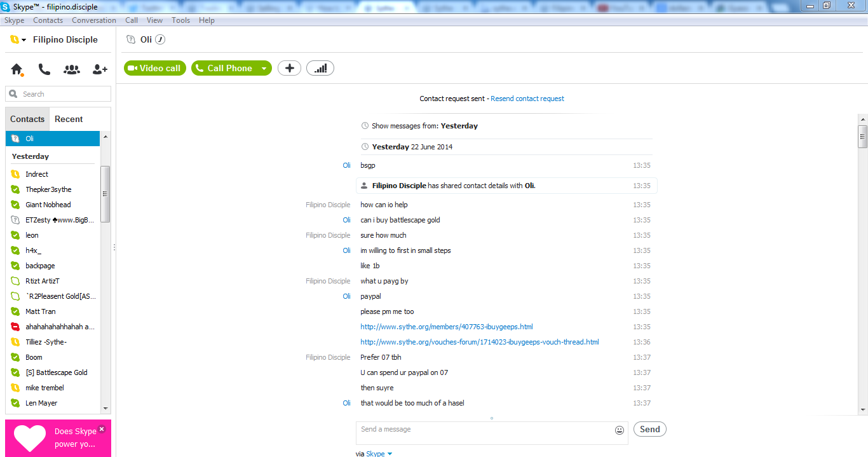Open the sythe.org members ibuygeeps link
The height and width of the screenshot is (457, 868).
click(x=447, y=327)
